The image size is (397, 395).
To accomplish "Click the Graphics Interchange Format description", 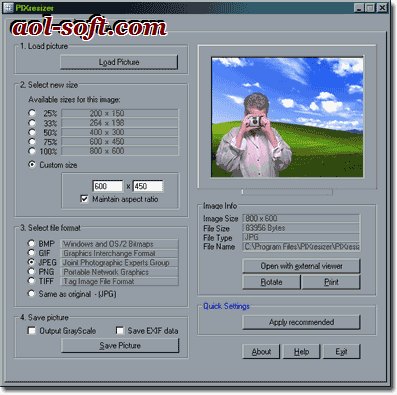I will [x=109, y=253].
